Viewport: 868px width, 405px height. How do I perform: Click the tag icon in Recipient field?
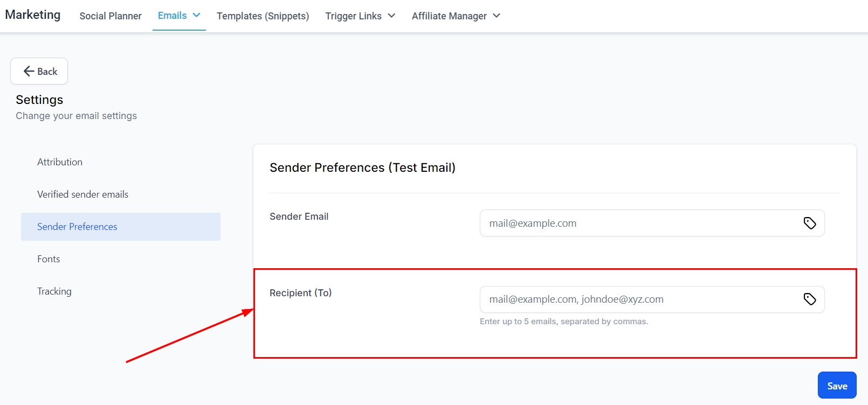[809, 299]
